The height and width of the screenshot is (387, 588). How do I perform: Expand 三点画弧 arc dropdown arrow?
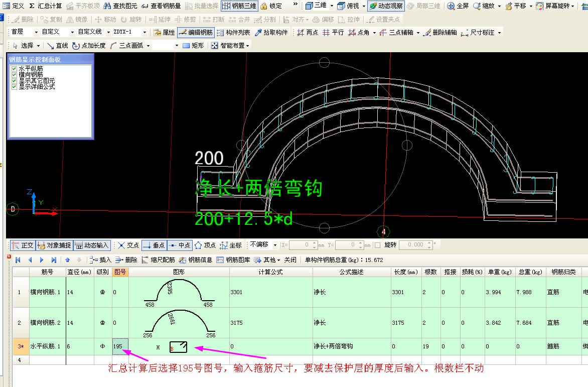click(149, 46)
